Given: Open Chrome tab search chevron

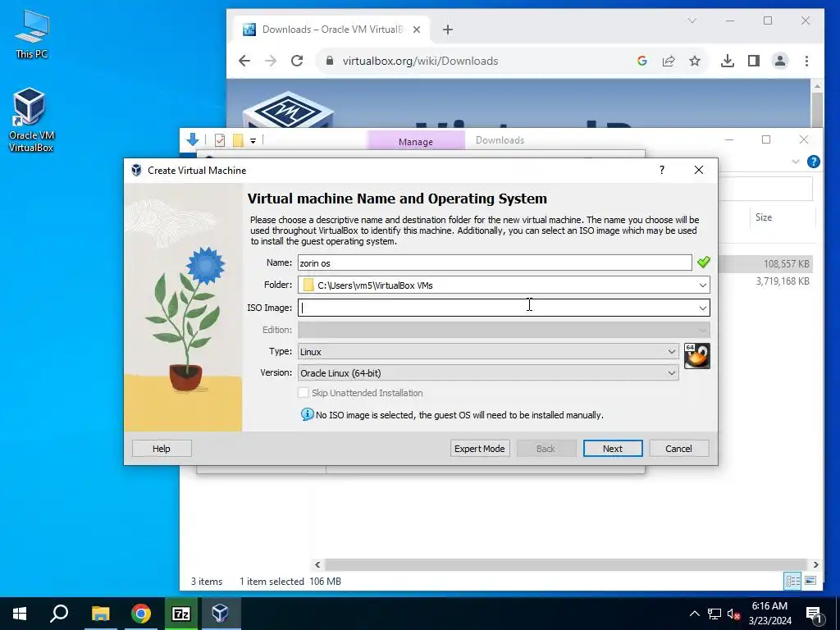Looking at the screenshot, I should 692,21.
